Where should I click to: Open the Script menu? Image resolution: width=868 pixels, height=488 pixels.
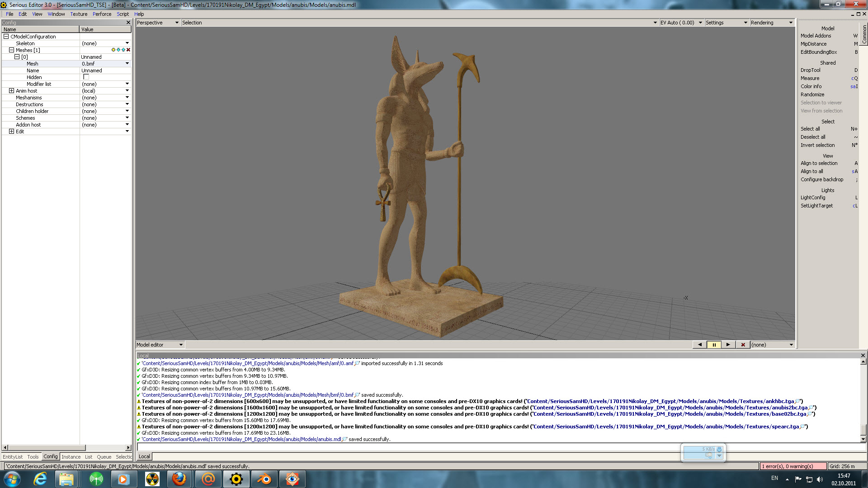(x=123, y=14)
